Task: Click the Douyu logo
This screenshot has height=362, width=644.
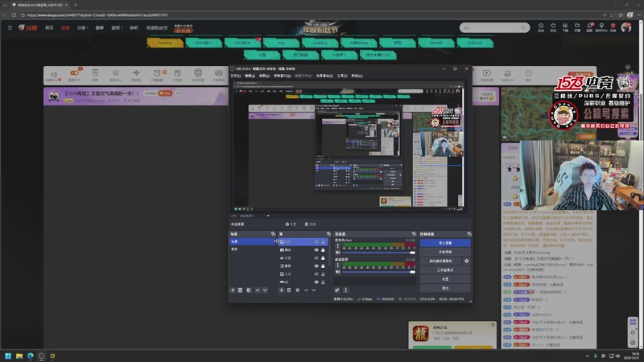Action: tap(28, 27)
